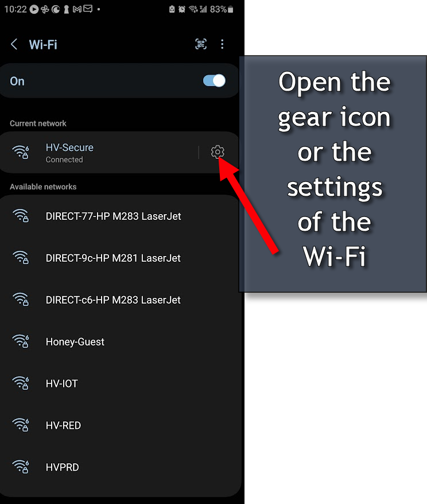The image size is (427, 504).
Task: Tap the Connected status under HV-Secure
Action: click(x=64, y=160)
